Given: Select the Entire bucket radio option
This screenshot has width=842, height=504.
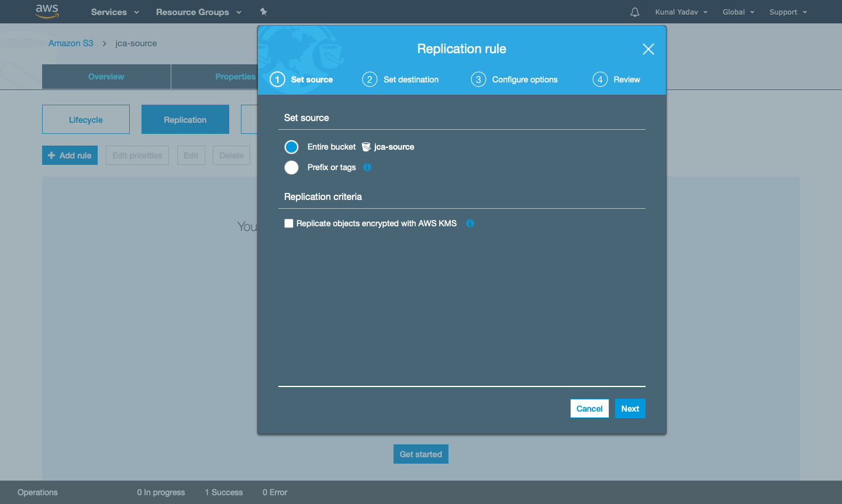Looking at the screenshot, I should pyautogui.click(x=291, y=147).
